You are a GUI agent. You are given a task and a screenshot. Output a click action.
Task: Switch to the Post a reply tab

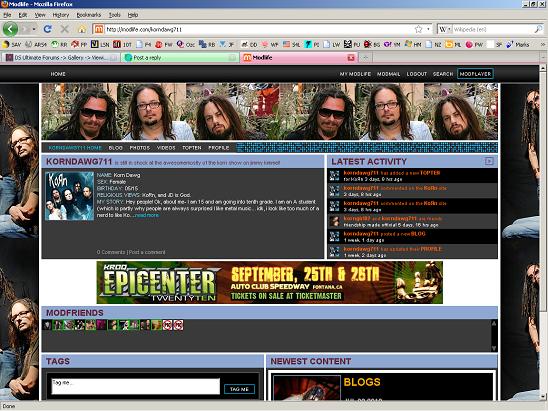point(180,57)
